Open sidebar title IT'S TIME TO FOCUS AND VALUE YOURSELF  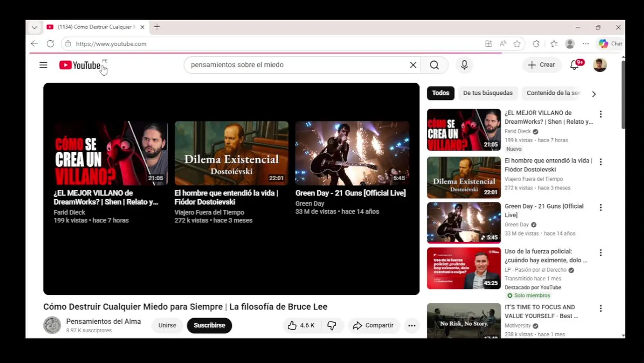coord(541,312)
